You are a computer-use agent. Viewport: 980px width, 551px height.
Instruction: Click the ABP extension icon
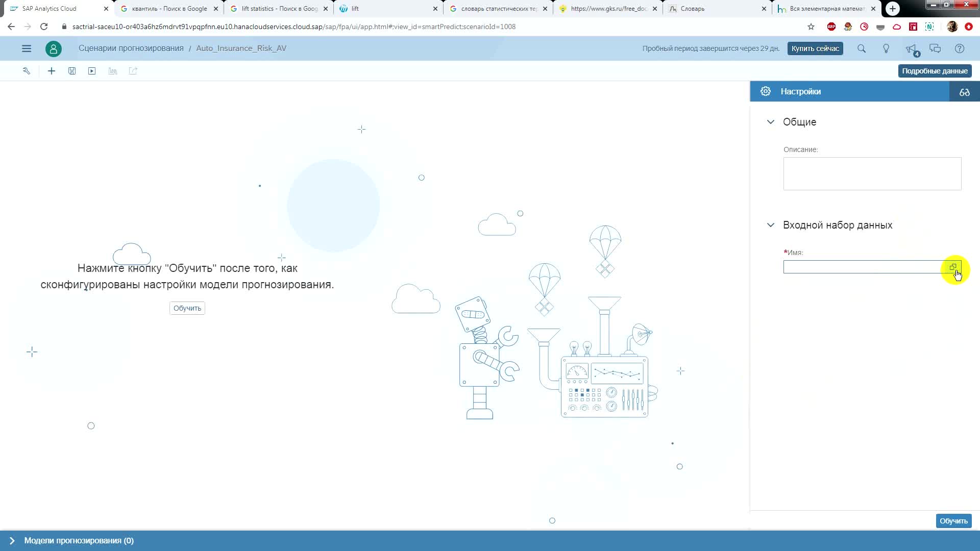(x=831, y=27)
